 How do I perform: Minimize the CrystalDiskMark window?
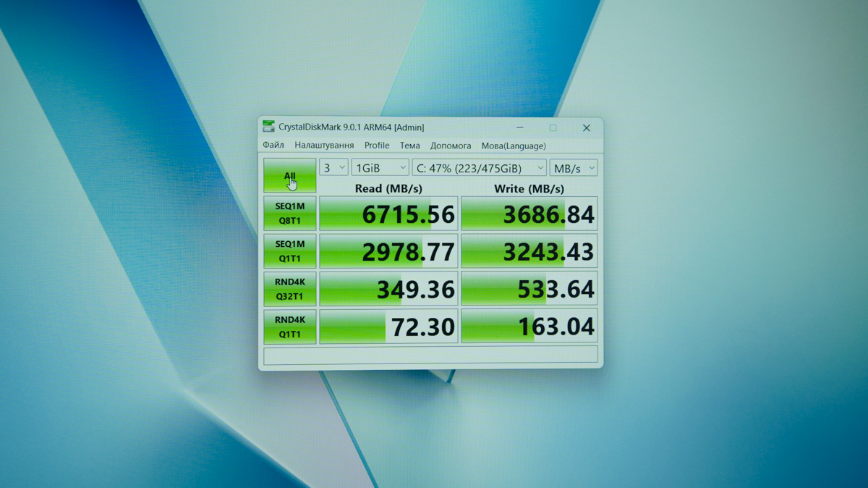coord(519,128)
